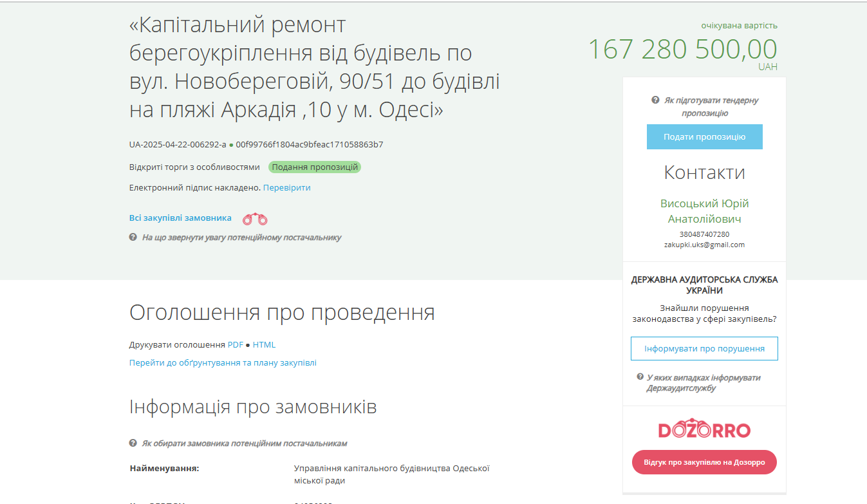The width and height of the screenshot is (867, 504).
Task: Open the DOZORRO logo
Action: (704, 430)
